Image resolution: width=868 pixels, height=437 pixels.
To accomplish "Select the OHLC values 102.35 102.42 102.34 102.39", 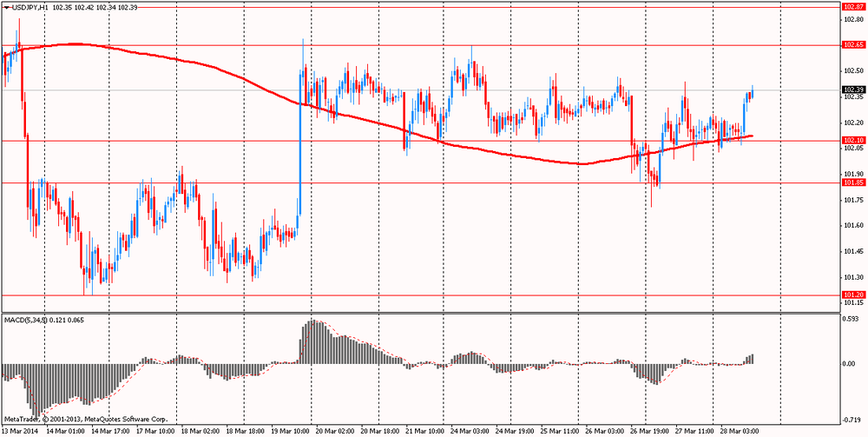I will point(95,8).
